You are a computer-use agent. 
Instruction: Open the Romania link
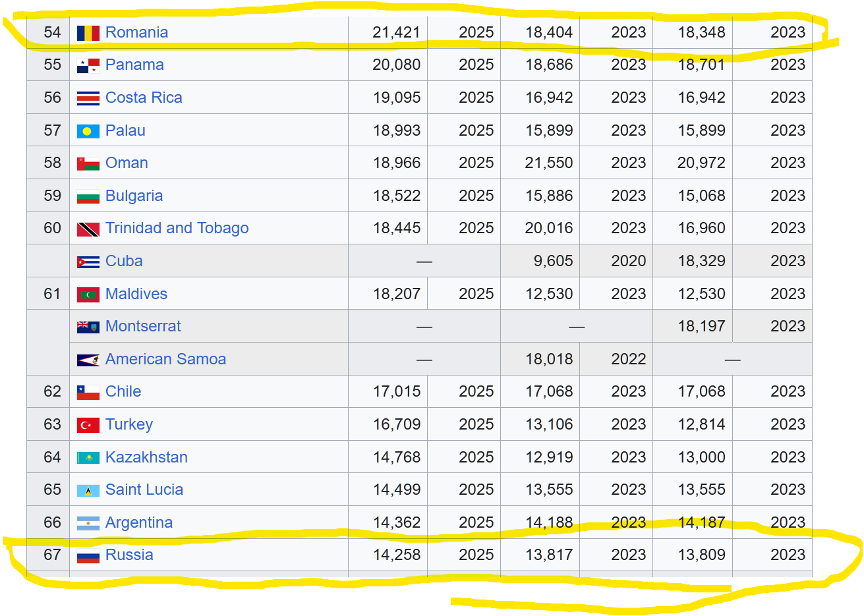point(136,32)
